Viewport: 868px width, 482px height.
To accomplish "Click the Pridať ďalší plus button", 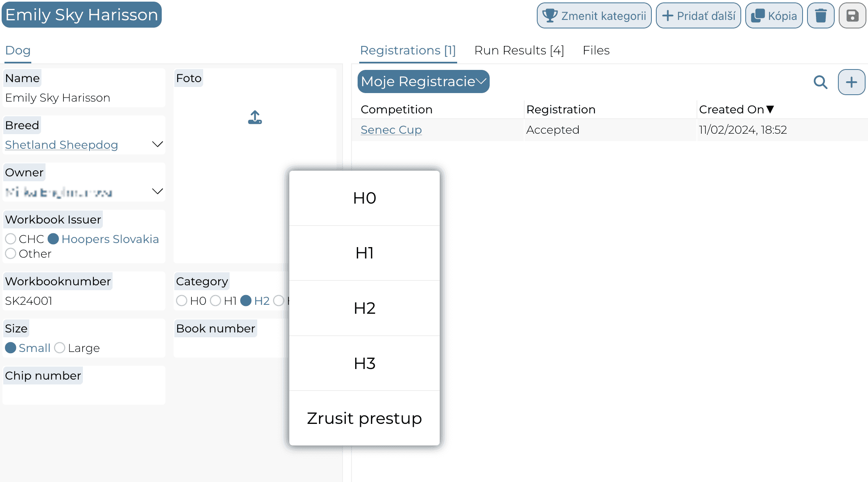I will [698, 16].
